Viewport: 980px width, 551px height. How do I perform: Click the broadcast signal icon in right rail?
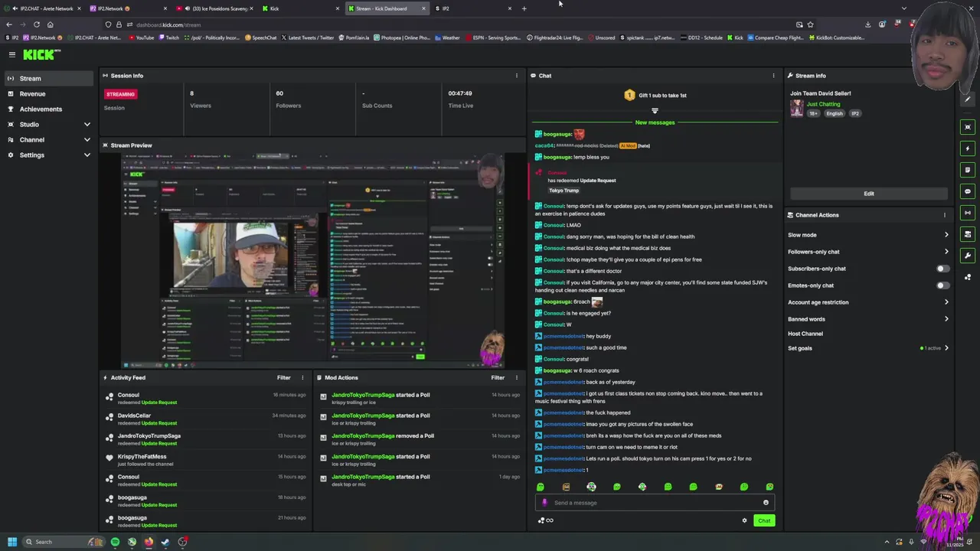point(969,213)
